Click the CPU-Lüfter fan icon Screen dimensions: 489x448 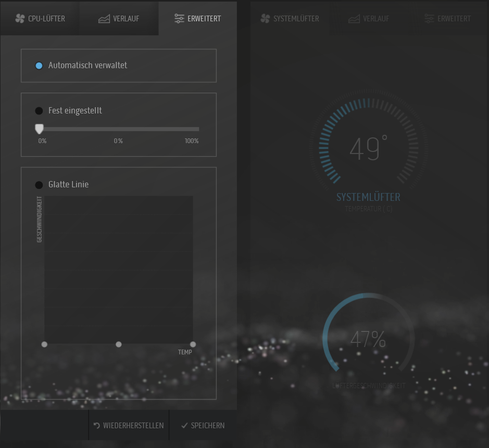coord(20,19)
